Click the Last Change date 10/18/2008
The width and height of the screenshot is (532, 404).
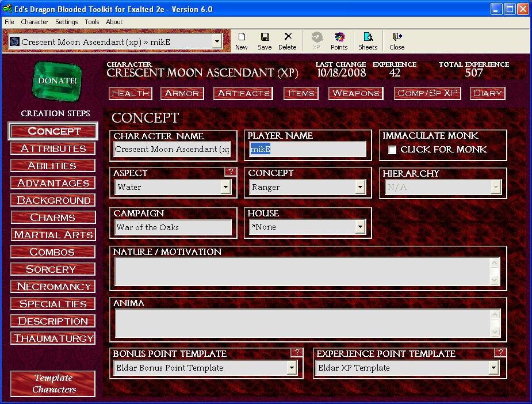pyautogui.click(x=341, y=73)
